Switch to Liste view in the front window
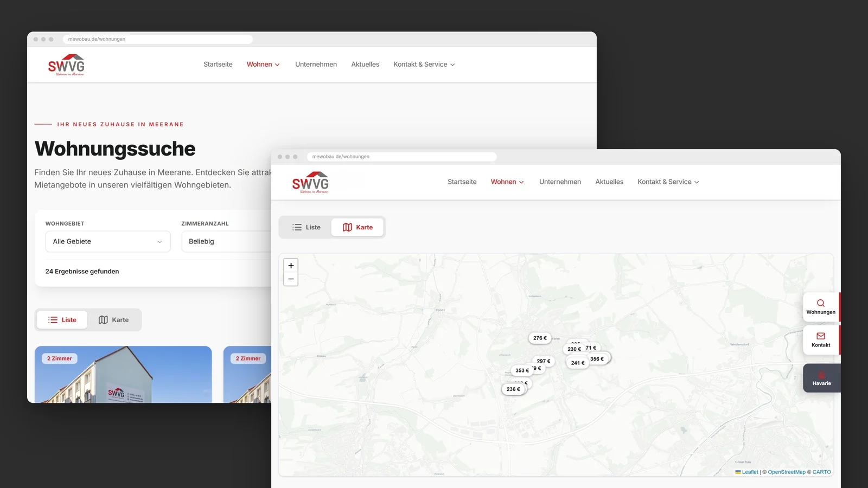 (306, 227)
